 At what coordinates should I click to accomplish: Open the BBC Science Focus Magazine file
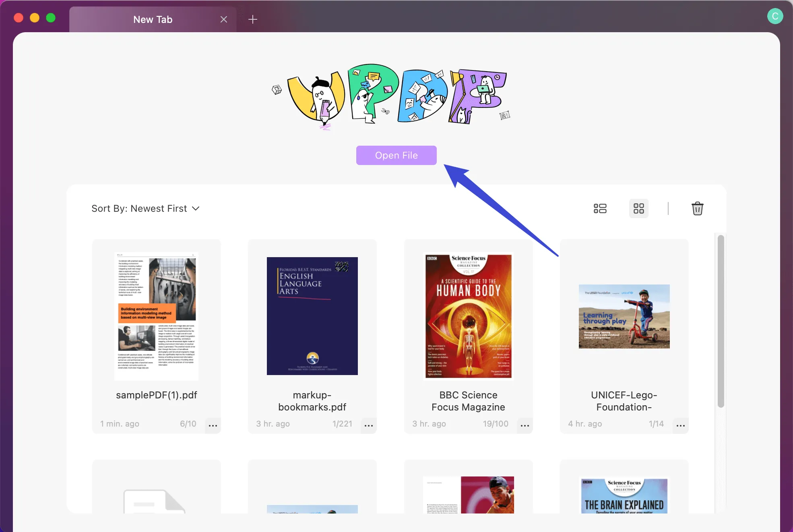point(468,316)
